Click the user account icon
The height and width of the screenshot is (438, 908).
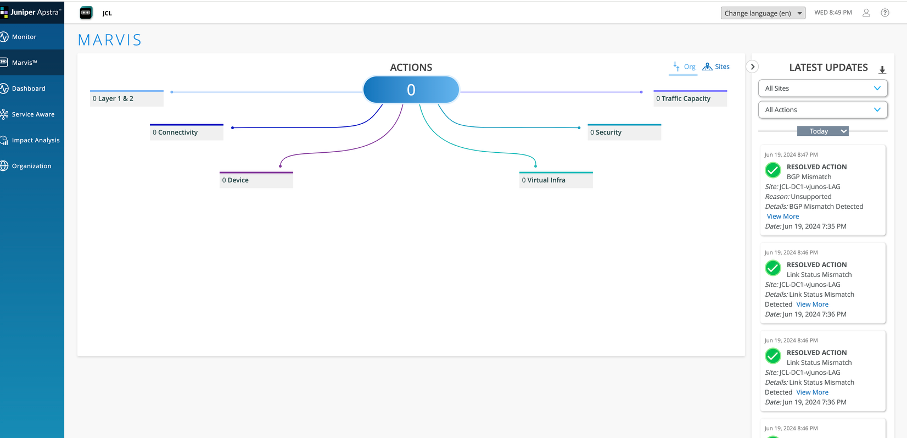pyautogui.click(x=866, y=13)
